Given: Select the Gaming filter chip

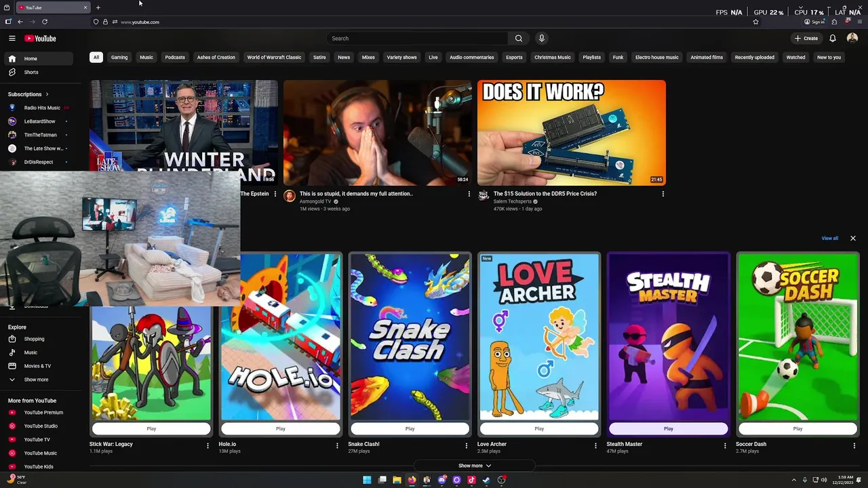Looking at the screenshot, I should pyautogui.click(x=119, y=58).
